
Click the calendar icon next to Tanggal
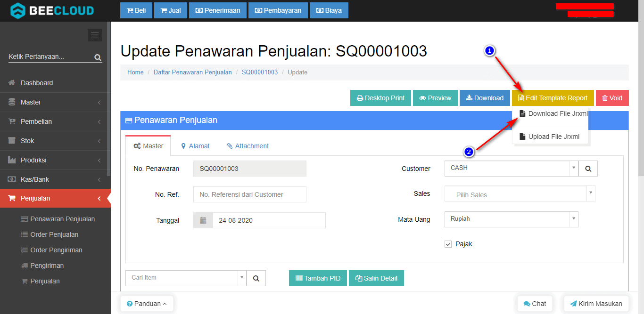203,220
